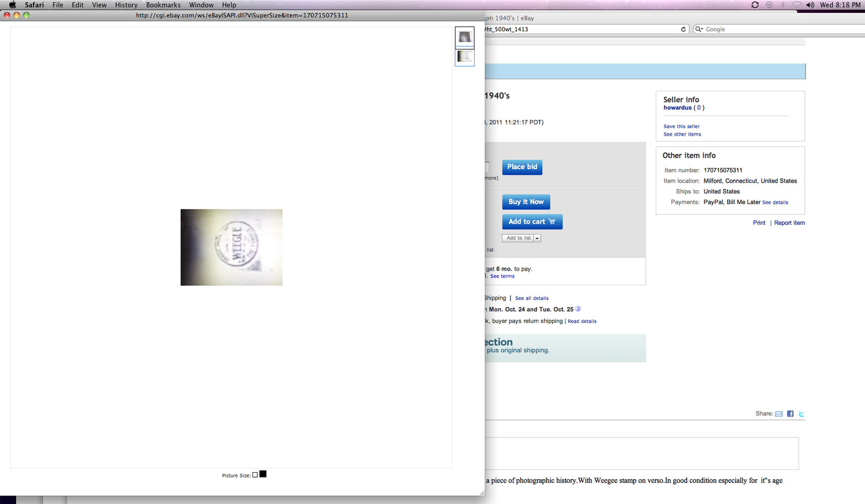Click the Buy It Now button
The image size is (865, 504).
[x=526, y=202]
